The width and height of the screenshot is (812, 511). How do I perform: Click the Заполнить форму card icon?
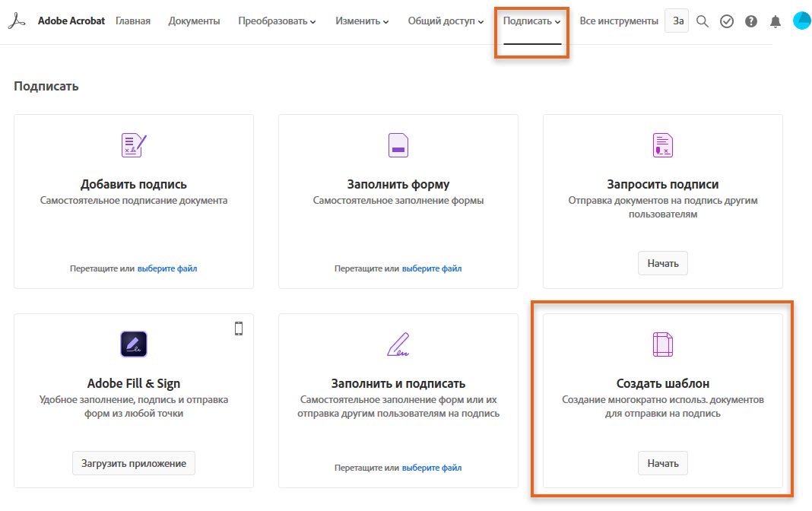398,144
